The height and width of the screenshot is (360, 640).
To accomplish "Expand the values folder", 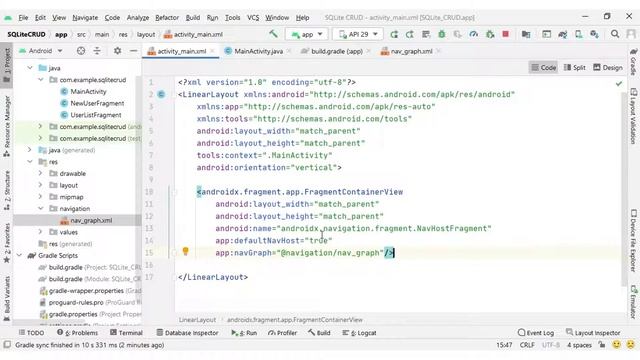I will tap(40, 232).
